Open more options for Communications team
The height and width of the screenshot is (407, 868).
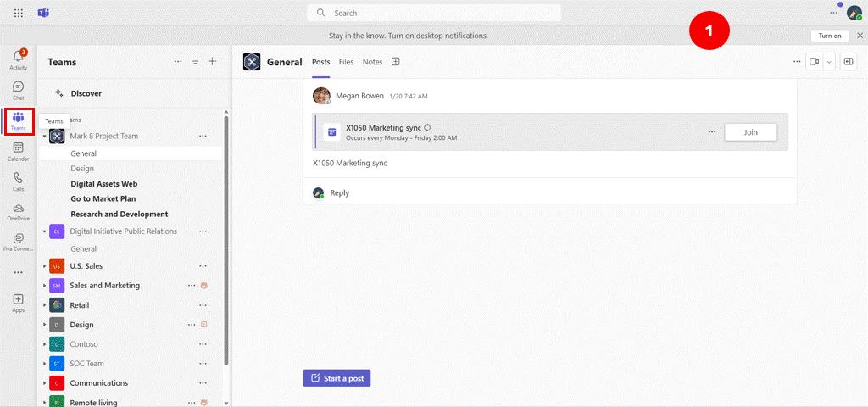pos(203,383)
